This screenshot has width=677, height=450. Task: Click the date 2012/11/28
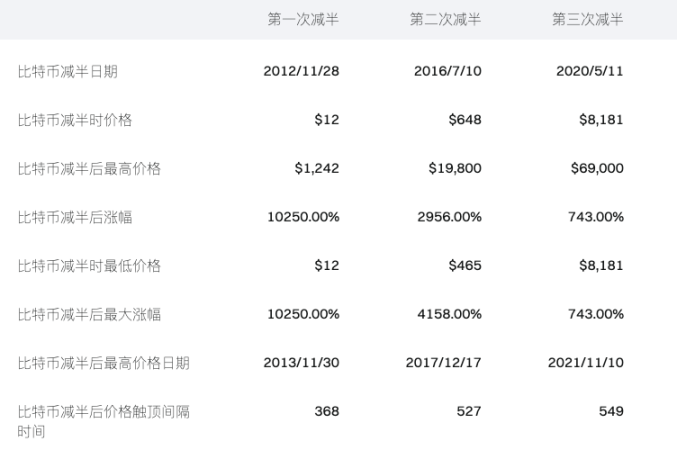(x=301, y=72)
